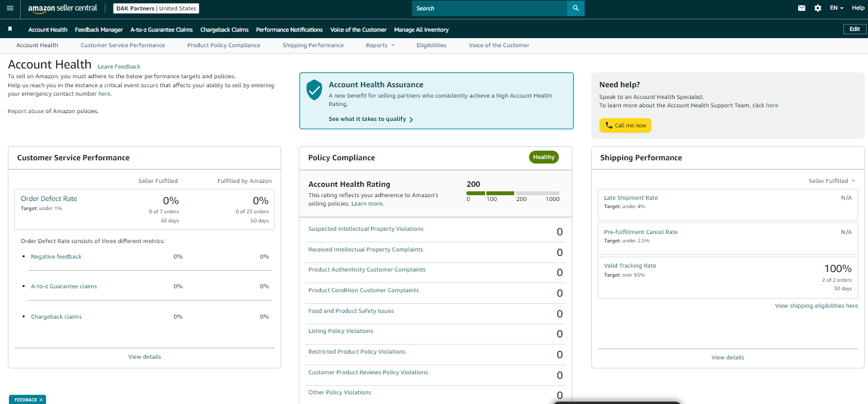Open Other Policy Violations
Screen dimensions: 868x404
click(340, 392)
